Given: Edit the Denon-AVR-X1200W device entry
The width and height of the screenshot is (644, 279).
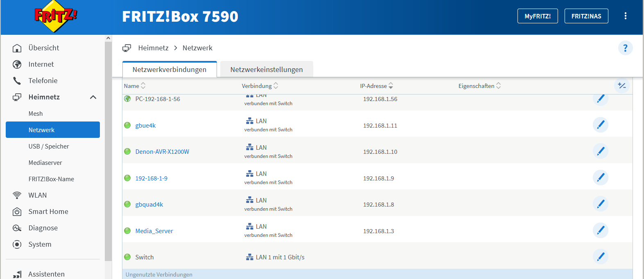Looking at the screenshot, I should 601,151.
